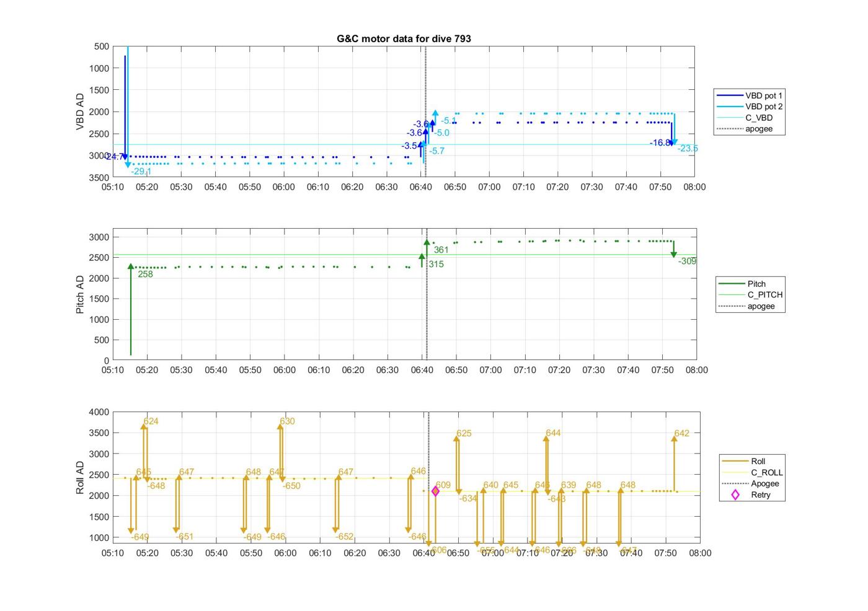Click the '08:00' tick on Roll plot x-axis
This screenshot has height=611, width=868.
click(x=700, y=553)
